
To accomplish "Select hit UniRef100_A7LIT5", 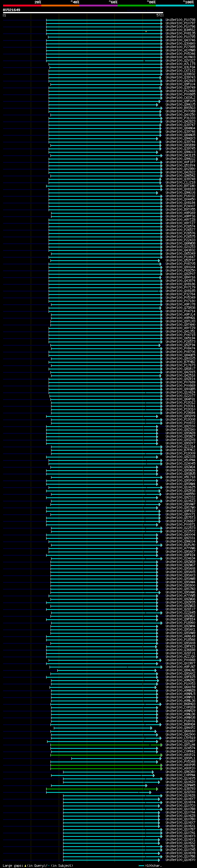I will 180,64.
